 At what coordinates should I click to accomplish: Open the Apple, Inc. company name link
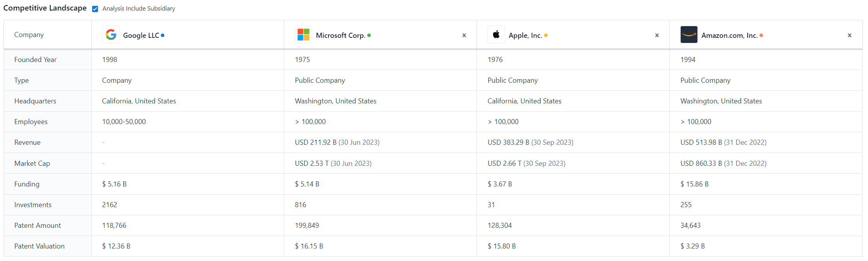pos(525,36)
